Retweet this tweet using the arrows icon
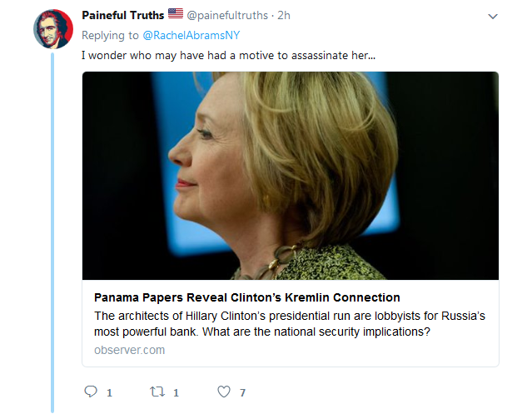Viewport: 532px width, 414px height. [x=157, y=392]
